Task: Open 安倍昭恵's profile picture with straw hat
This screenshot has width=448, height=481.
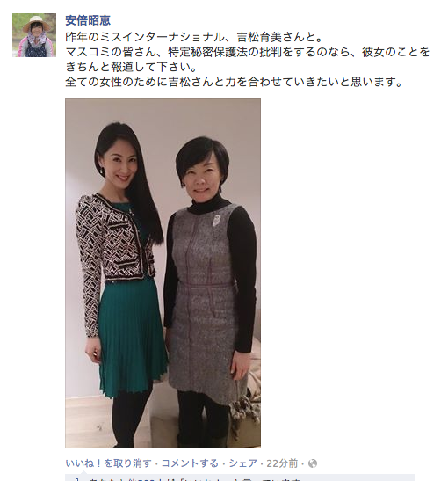Action: point(34,35)
